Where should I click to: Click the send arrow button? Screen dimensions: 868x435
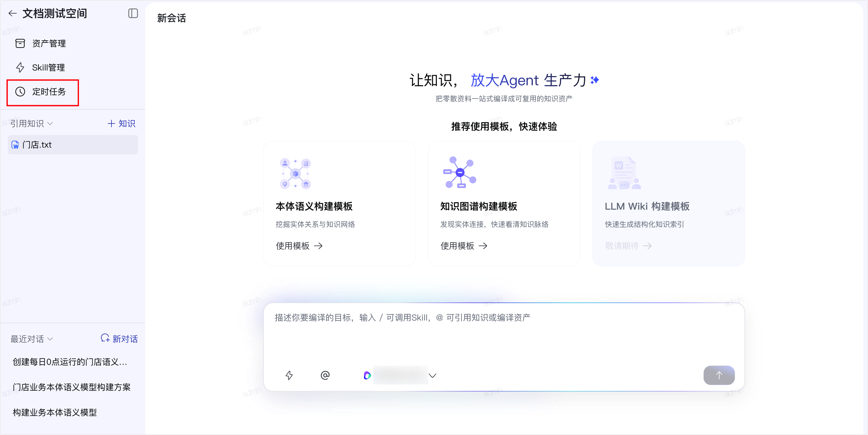point(719,375)
